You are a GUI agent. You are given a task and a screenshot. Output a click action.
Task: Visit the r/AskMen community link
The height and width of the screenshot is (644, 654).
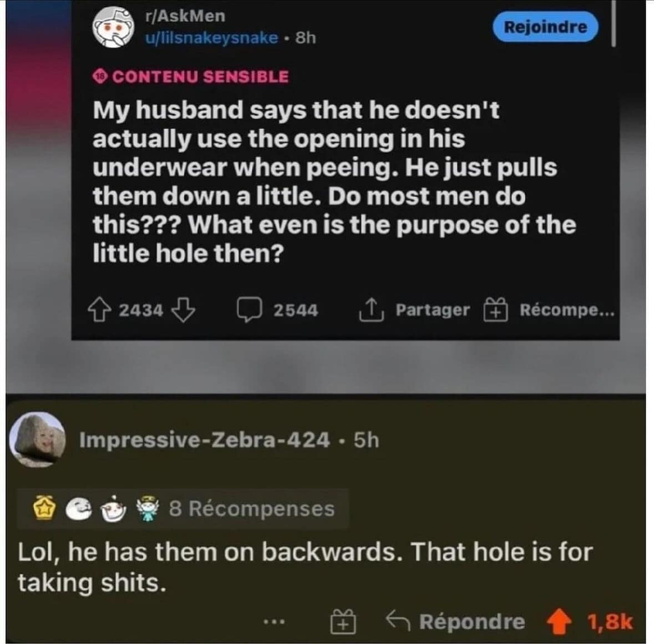pos(185,16)
